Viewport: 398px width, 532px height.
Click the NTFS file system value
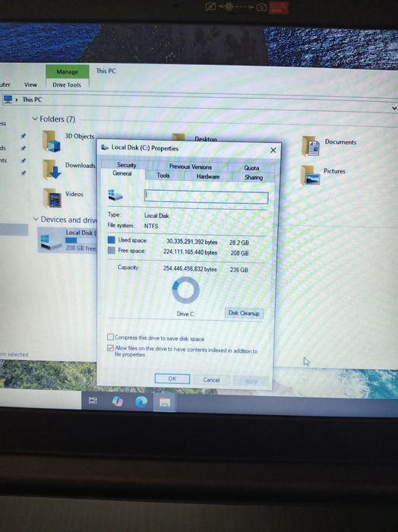pos(151,226)
